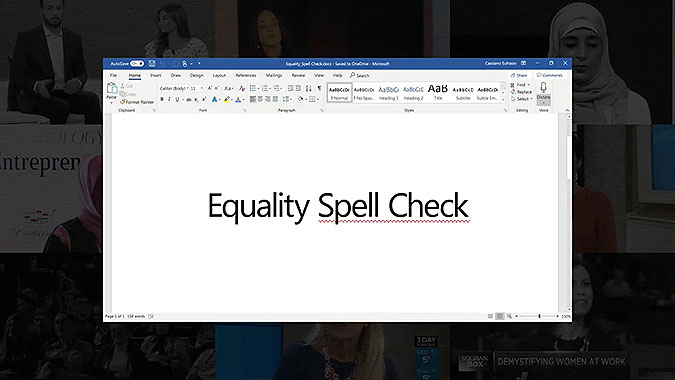Toggle the underline formatting

[x=176, y=99]
